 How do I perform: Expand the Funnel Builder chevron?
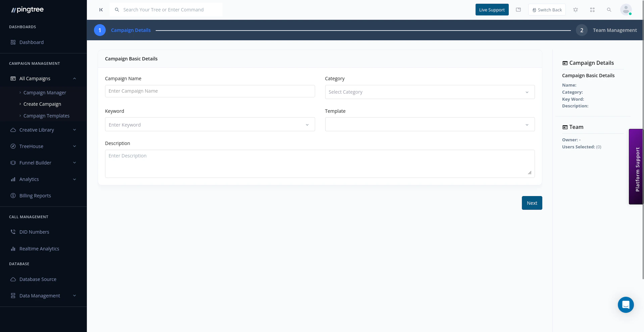[x=75, y=163]
